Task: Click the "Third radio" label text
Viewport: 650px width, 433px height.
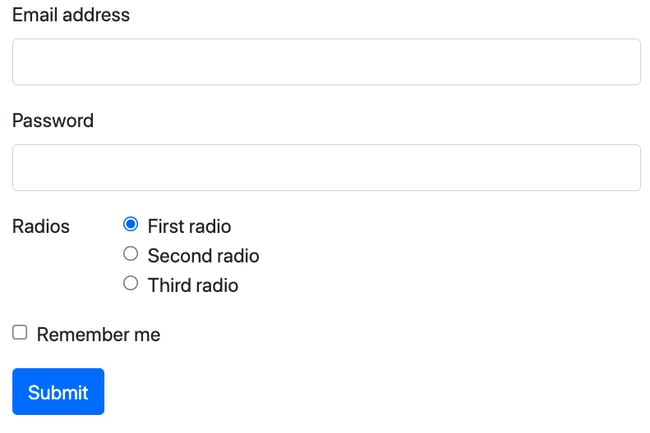Action: [193, 285]
